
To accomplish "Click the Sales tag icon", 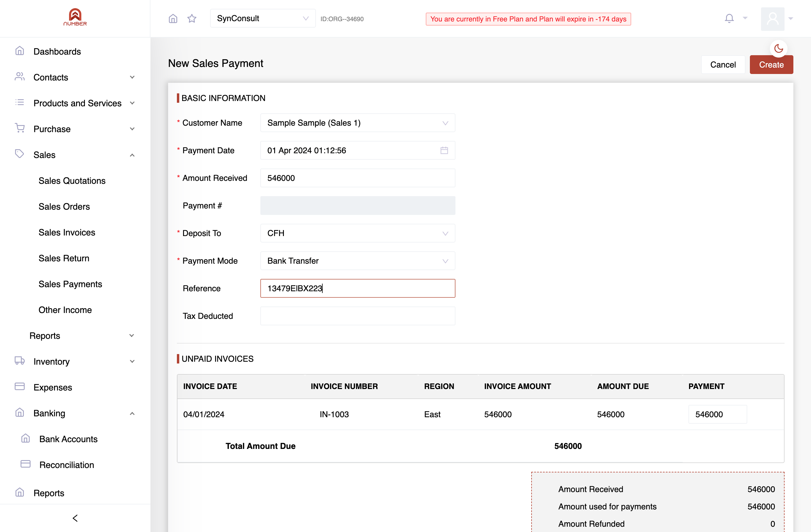I will [20, 154].
